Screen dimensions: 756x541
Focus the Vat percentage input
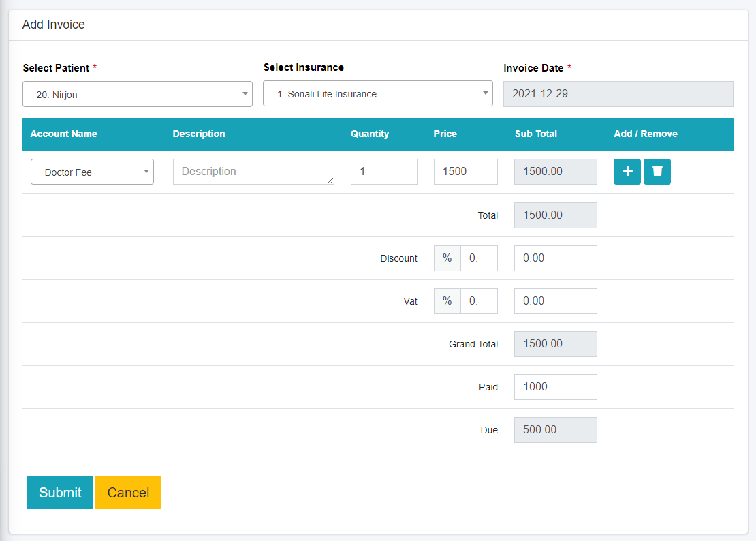[x=479, y=301]
